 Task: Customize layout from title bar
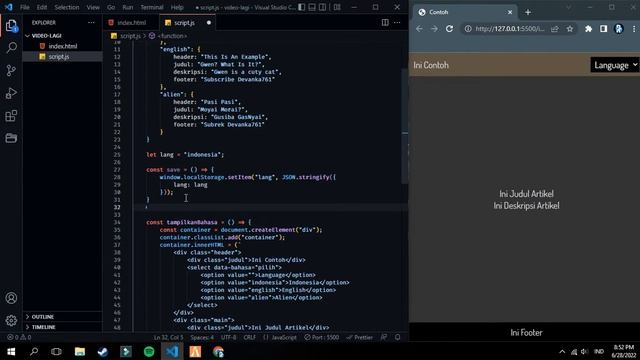click(337, 7)
